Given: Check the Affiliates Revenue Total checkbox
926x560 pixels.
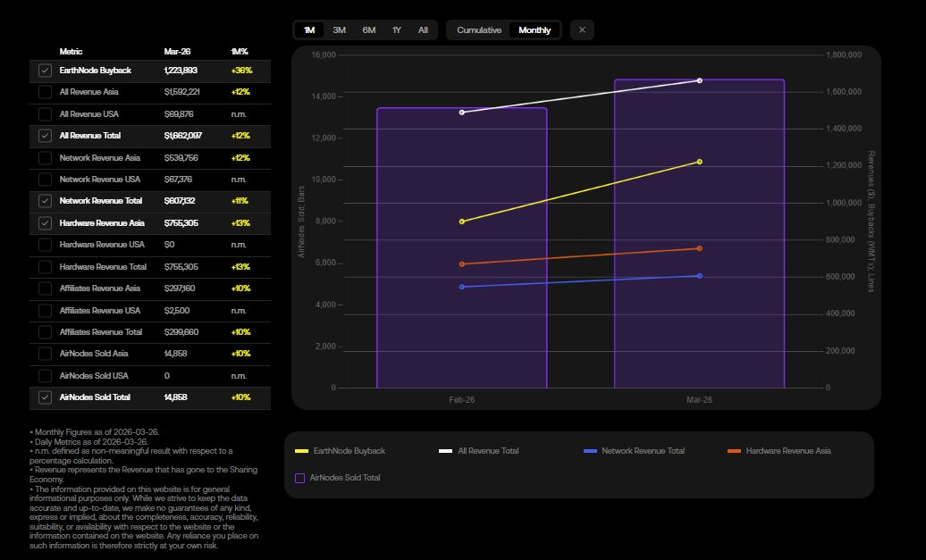Looking at the screenshot, I should coord(45,332).
